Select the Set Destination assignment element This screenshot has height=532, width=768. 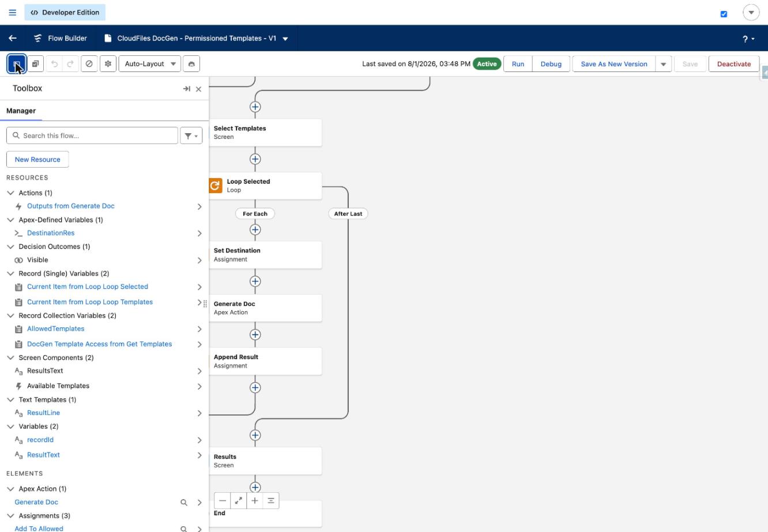265,255
